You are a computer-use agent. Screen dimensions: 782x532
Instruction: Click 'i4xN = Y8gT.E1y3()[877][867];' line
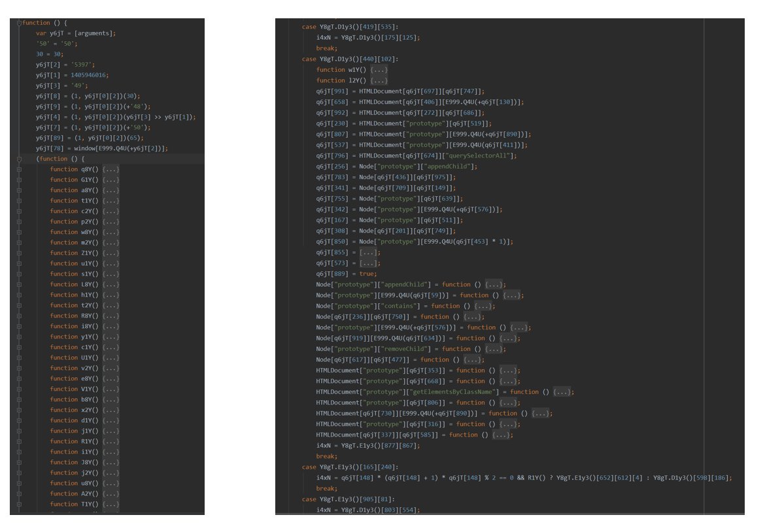368,446
